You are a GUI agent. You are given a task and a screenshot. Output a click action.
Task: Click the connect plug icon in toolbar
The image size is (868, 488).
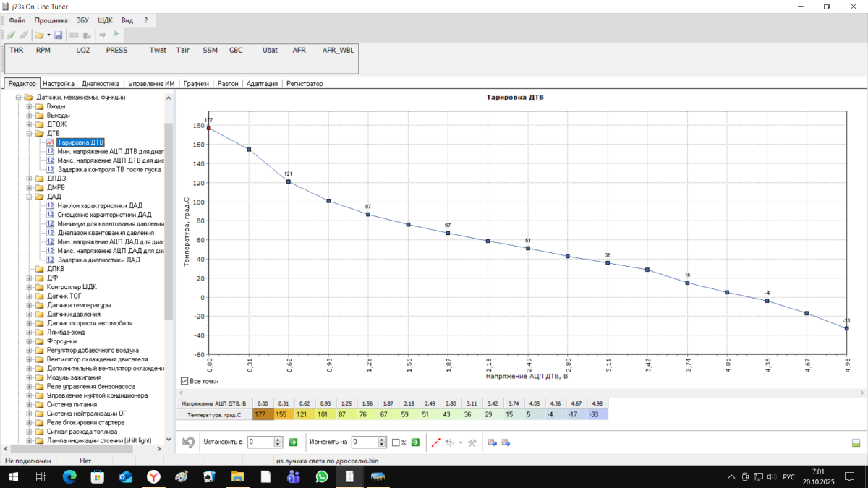[11, 35]
